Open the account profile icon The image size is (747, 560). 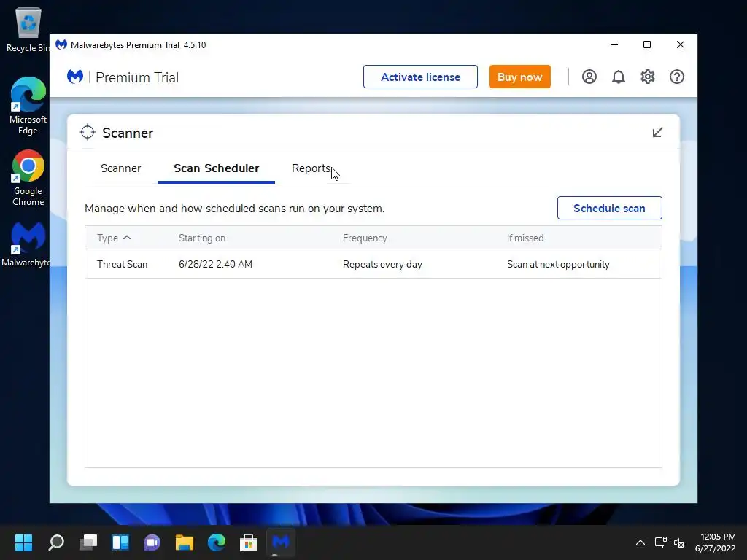pyautogui.click(x=589, y=77)
